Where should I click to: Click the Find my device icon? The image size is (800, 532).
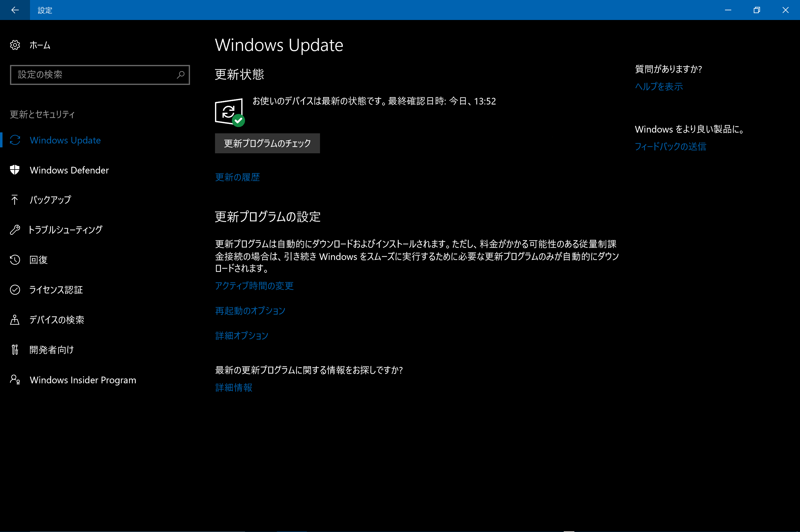coord(15,320)
